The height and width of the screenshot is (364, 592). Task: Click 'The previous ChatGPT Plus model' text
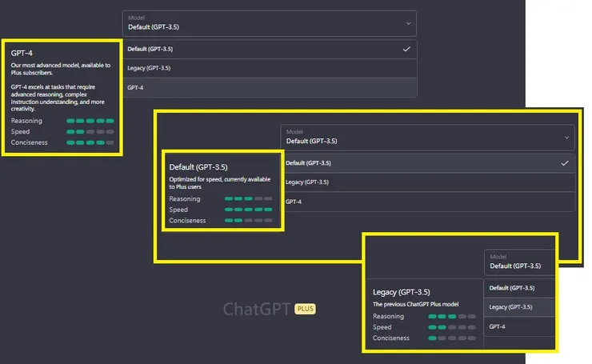coord(416,304)
